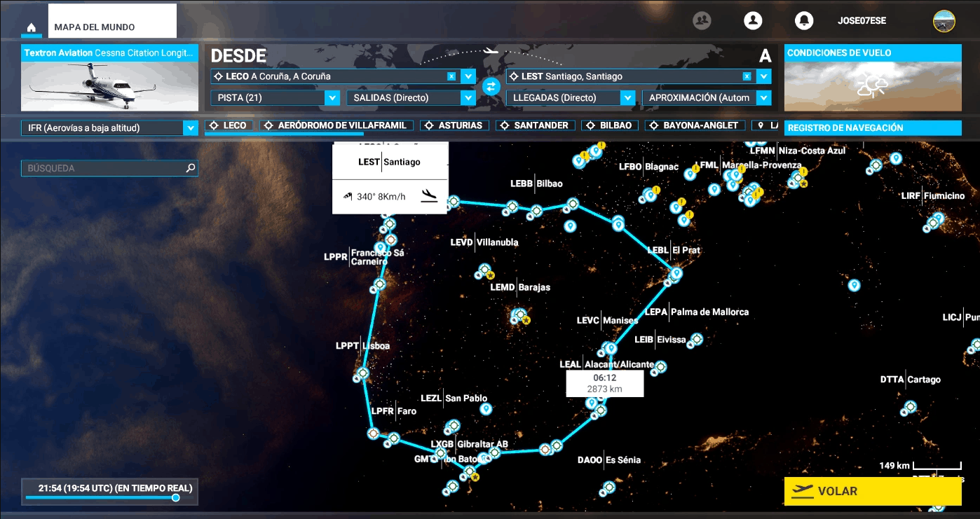The image size is (980, 519).
Task: Open the friends/social icon in the top bar
Action: click(700, 21)
